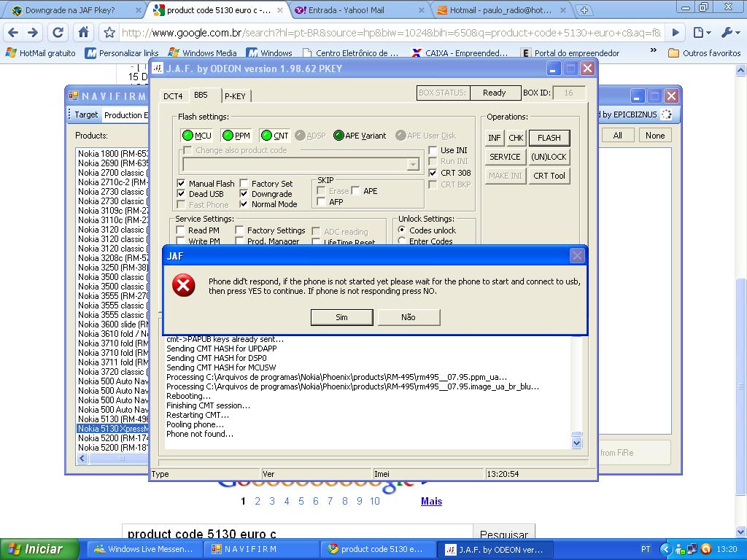
Task: Enable the Use INI checkbox
Action: [433, 150]
